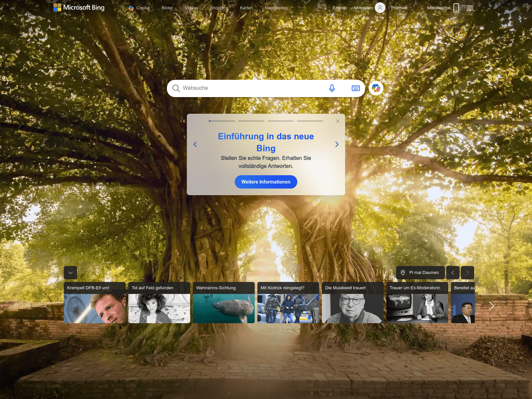The image size is (532, 399).
Task: Go to Bilder in the top menu
Action: click(x=167, y=8)
